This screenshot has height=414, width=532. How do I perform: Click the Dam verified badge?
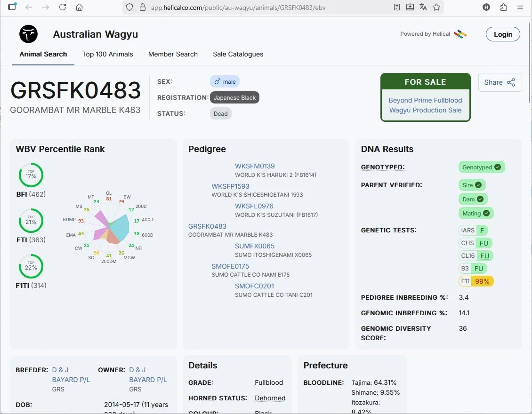point(473,199)
